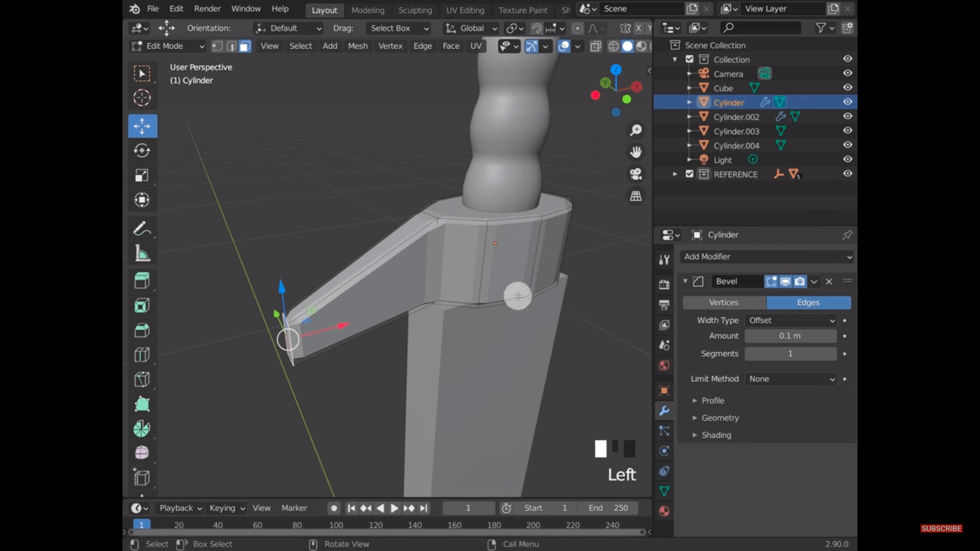
Task: Toggle visibility of Cylinder.002
Action: [x=847, y=116]
